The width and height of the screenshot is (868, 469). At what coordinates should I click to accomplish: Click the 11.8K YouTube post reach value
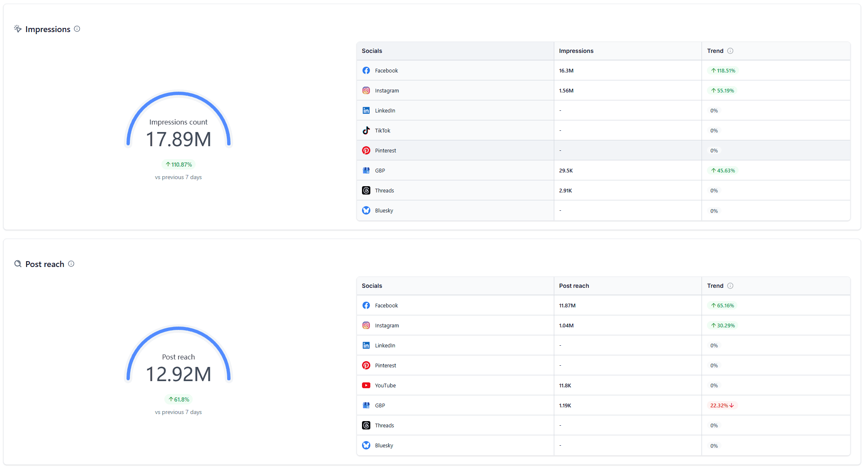(565, 386)
